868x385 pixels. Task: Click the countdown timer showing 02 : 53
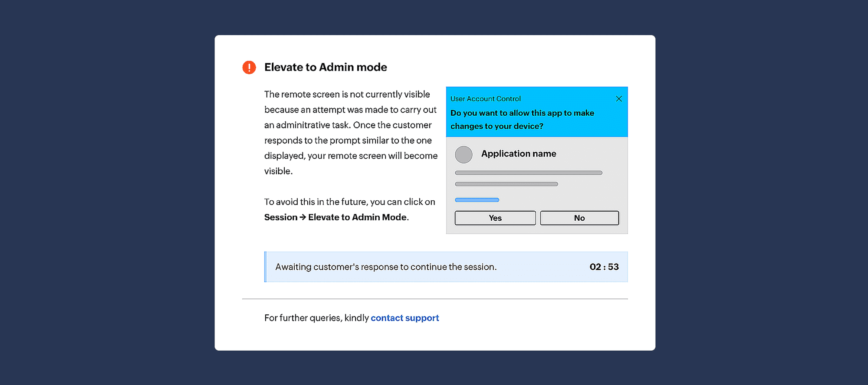coord(604,267)
